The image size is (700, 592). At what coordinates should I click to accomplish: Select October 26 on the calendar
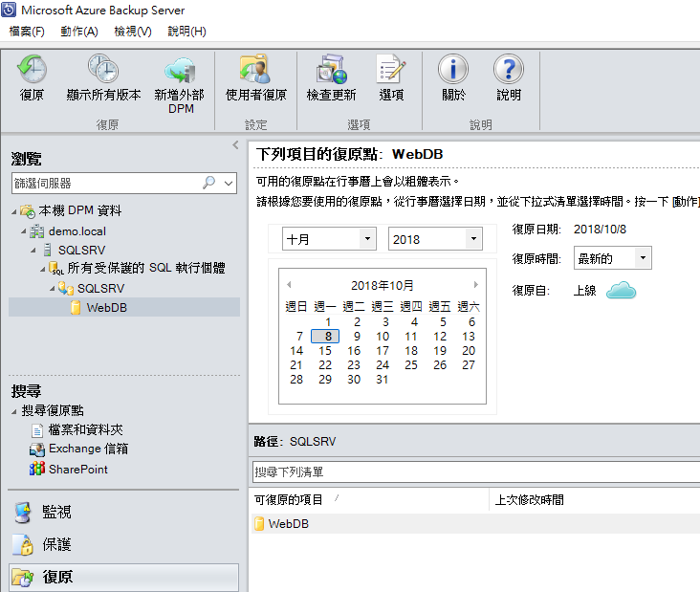point(440,364)
